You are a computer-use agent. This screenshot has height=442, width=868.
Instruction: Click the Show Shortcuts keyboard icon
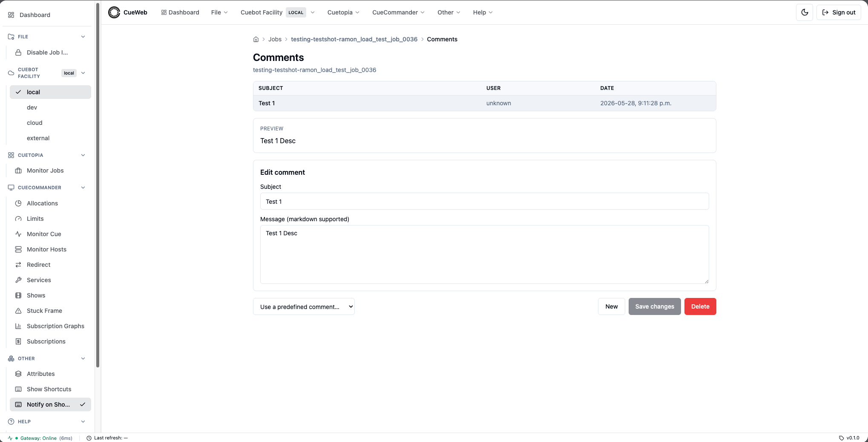point(18,389)
